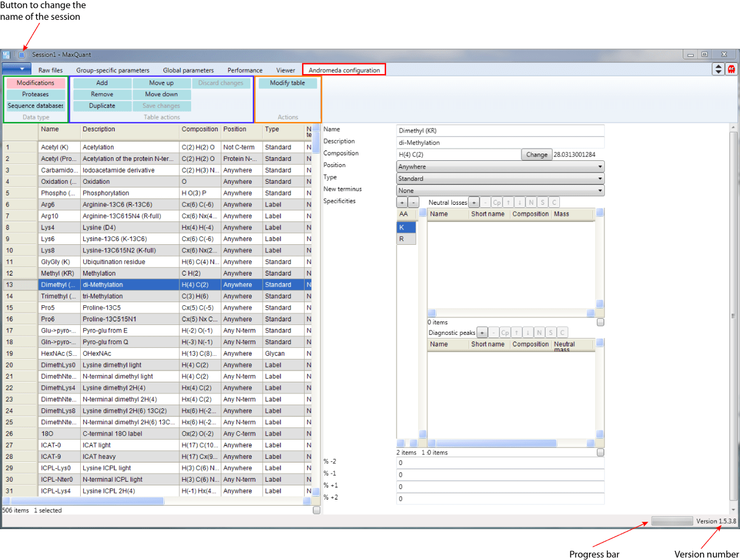Click the Diagnostic peaks Cp copy button

505,332
